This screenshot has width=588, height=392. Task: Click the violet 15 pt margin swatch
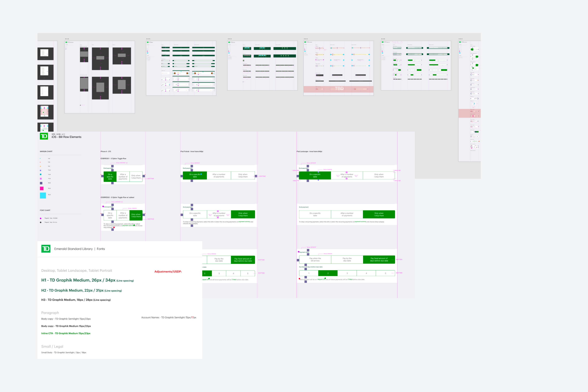tap(41, 179)
